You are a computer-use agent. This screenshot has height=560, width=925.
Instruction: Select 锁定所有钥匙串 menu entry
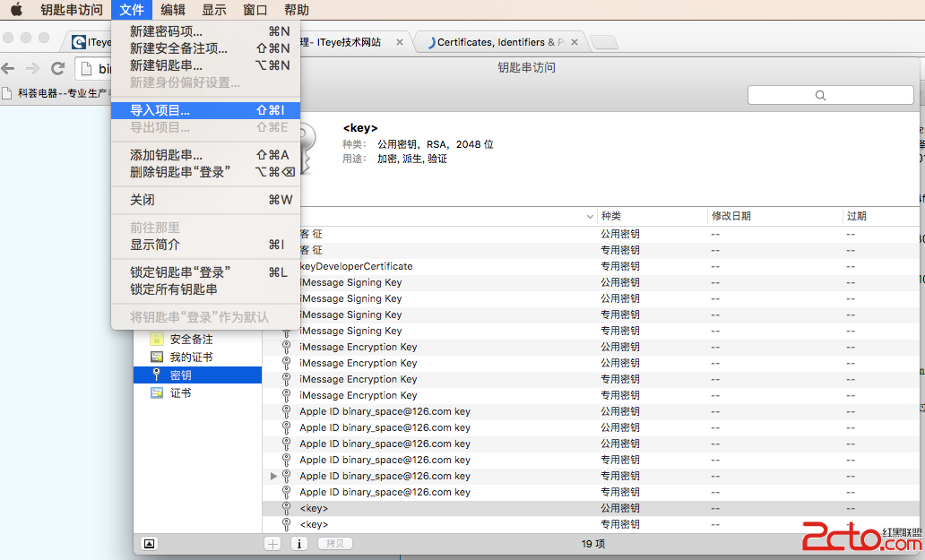(x=174, y=289)
